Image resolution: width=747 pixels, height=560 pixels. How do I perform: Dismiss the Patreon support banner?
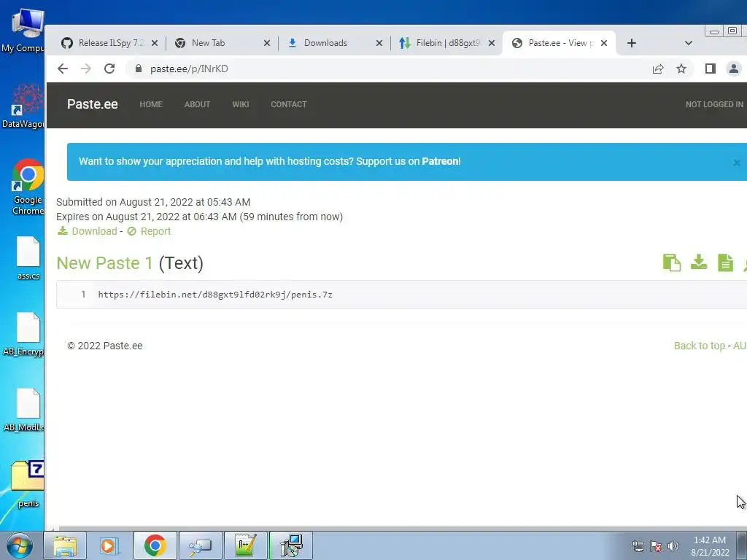[737, 163]
